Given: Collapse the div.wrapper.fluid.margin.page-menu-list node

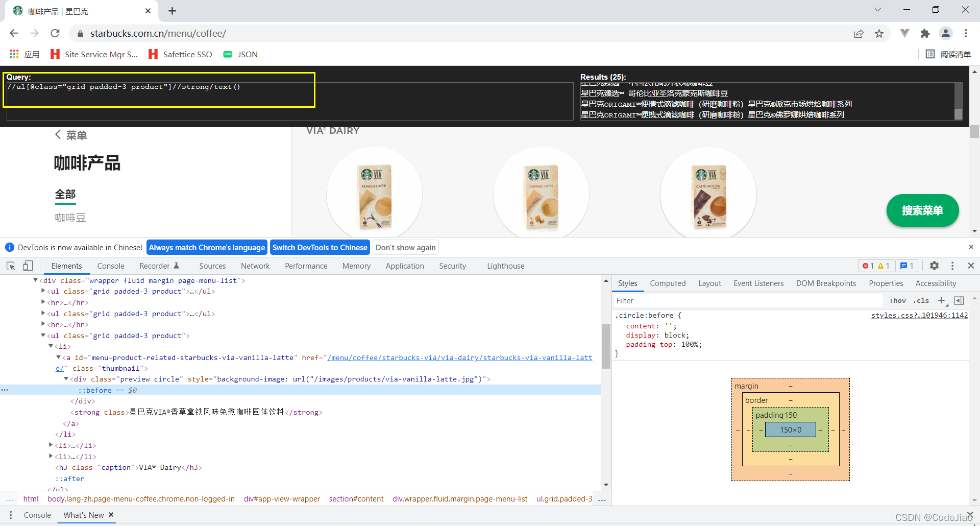Looking at the screenshot, I should (36, 280).
